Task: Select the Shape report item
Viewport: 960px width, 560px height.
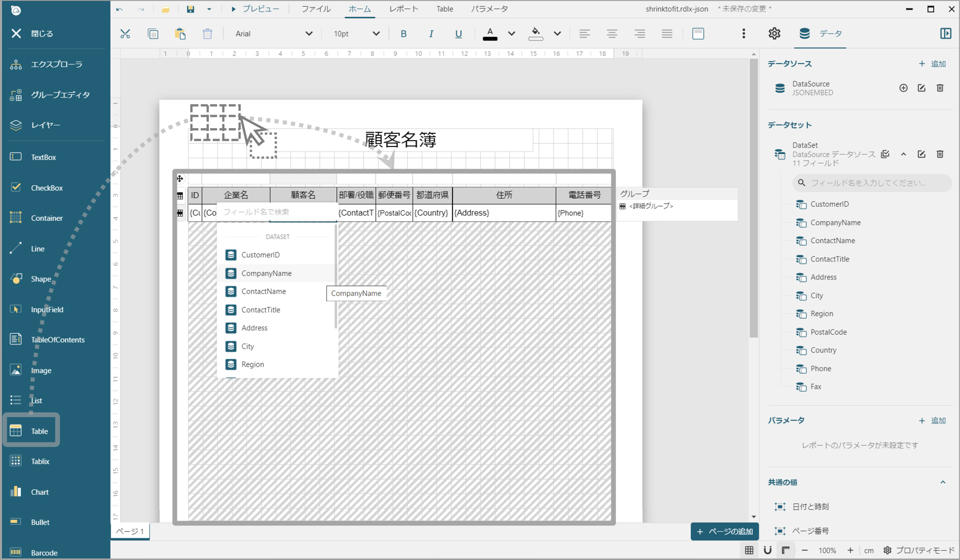Action: [30, 279]
